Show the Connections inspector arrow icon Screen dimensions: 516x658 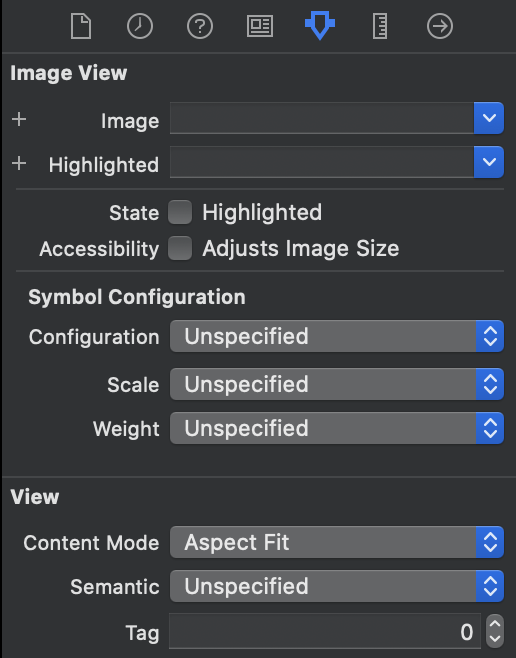[440, 26]
